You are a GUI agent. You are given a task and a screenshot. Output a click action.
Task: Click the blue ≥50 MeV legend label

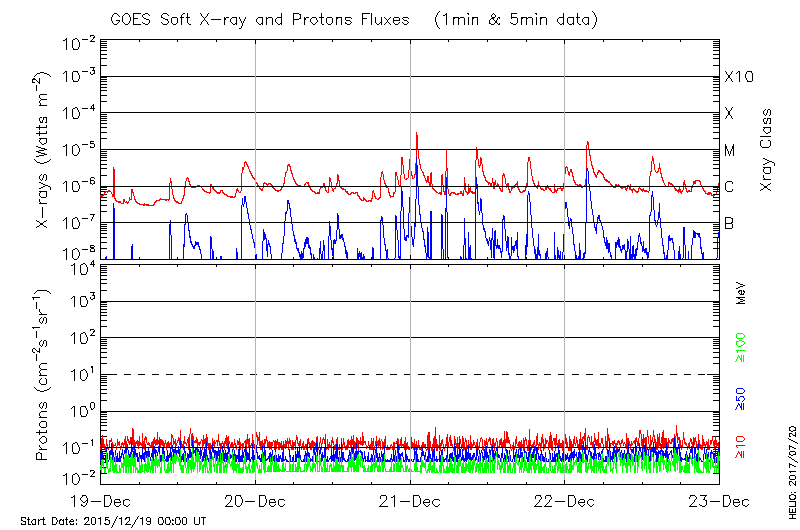click(x=741, y=400)
